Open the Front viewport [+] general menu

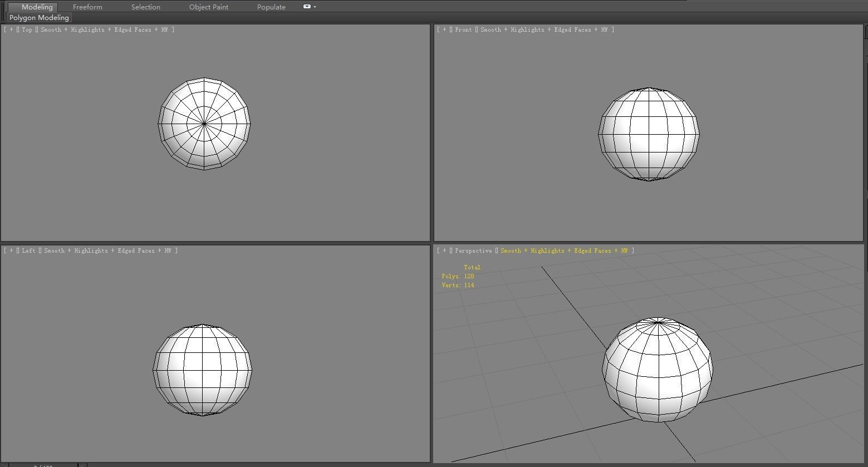444,30
